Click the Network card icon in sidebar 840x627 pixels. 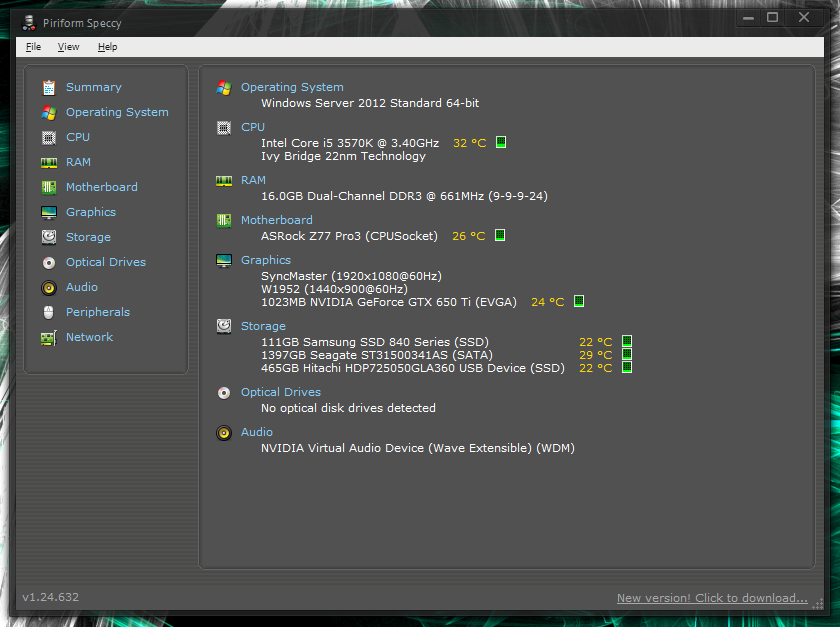[x=49, y=338]
